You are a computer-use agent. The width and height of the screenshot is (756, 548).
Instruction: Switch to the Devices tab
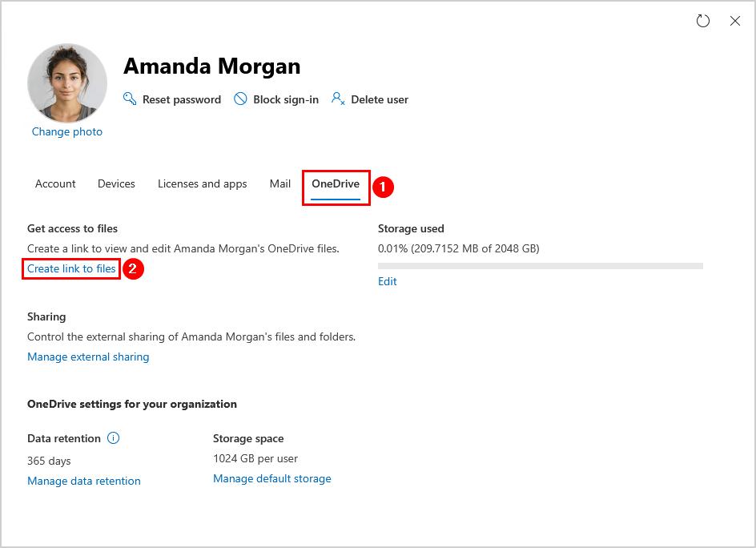coord(116,184)
